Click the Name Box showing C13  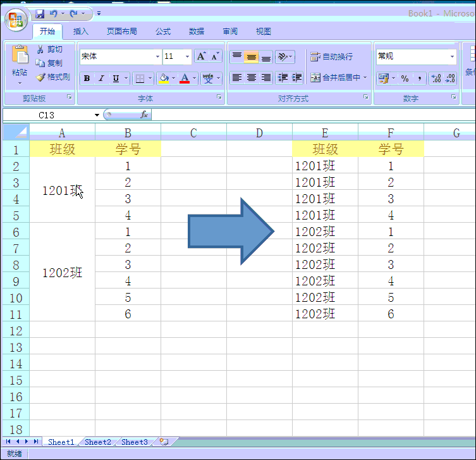click(47, 115)
